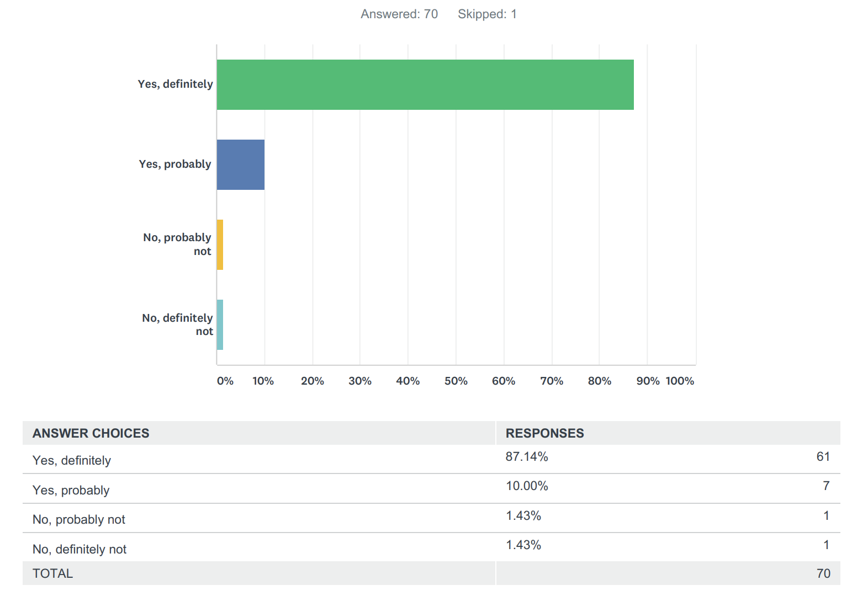Image resolution: width=868 pixels, height=596 pixels.
Task: Click the total value 70 in the TOTAL row
Action: coord(823,573)
